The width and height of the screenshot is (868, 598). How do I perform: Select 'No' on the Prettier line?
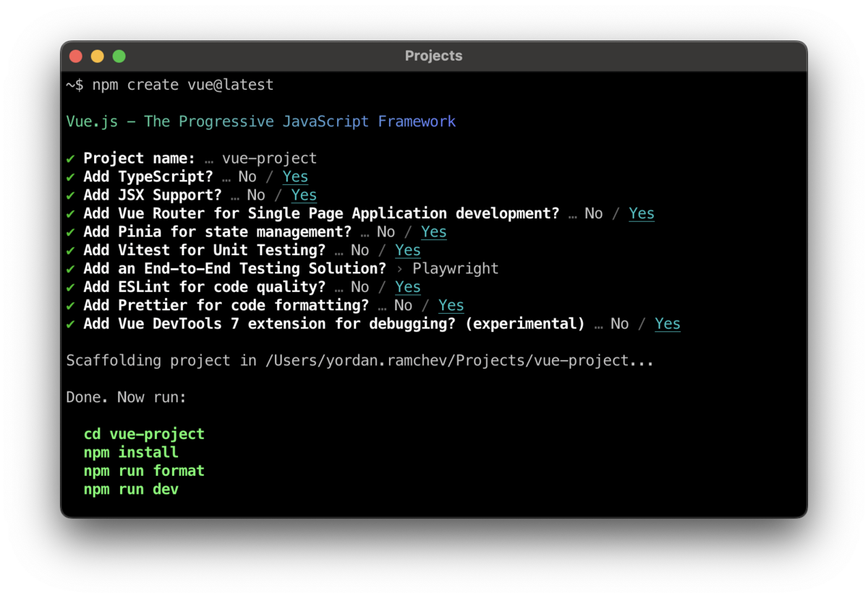[404, 306]
